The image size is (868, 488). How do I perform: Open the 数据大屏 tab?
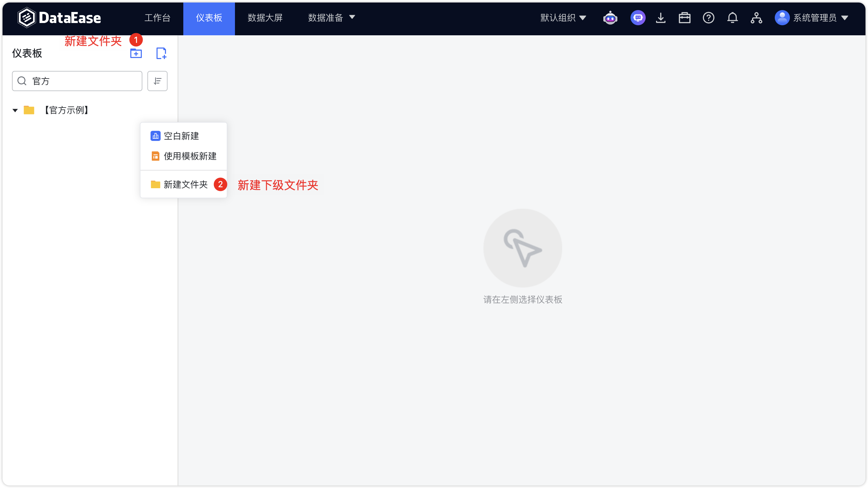point(265,18)
